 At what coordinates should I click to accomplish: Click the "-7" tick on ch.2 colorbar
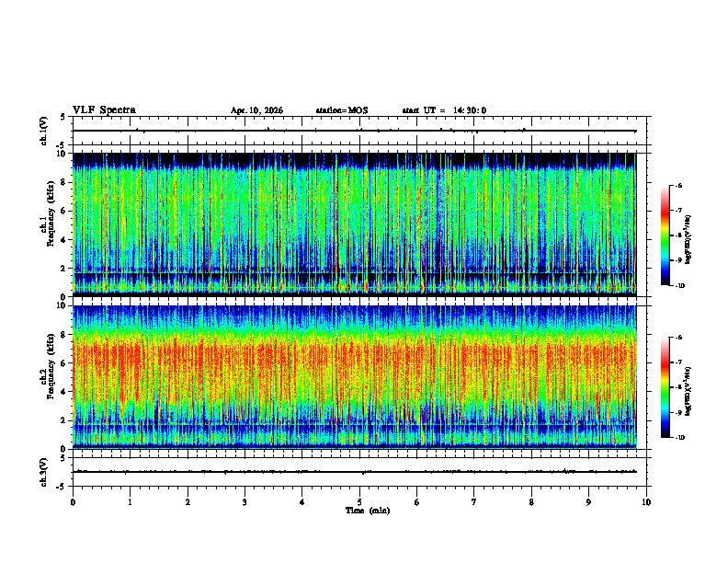point(678,362)
